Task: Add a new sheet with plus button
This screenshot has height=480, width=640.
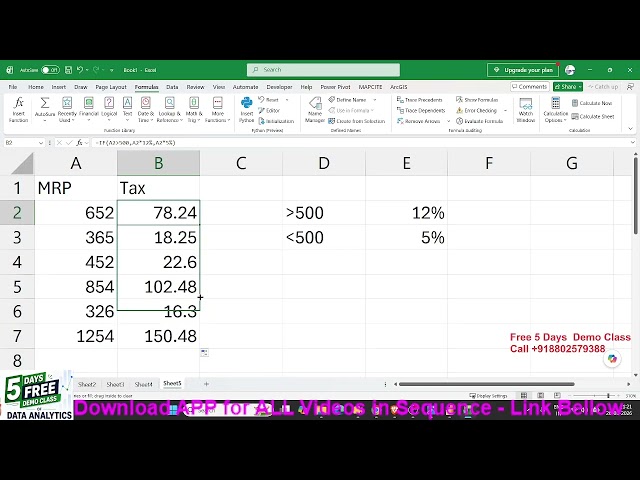Action: (207, 384)
